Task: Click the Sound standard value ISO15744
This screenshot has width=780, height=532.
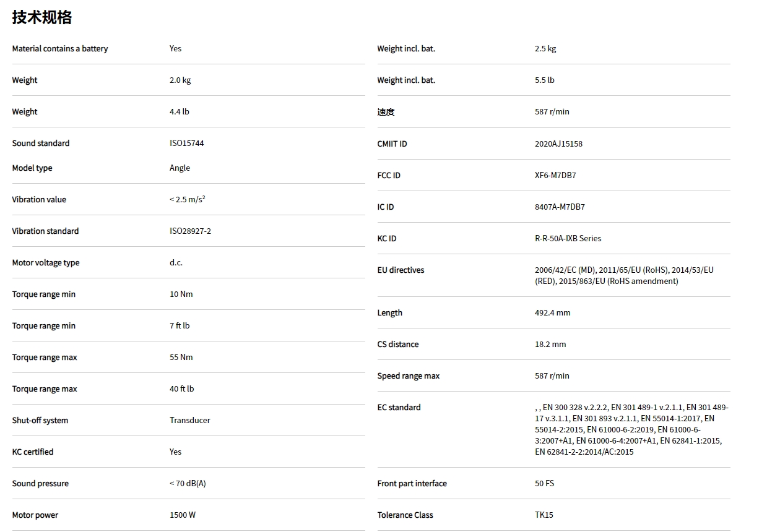Action: (x=186, y=144)
